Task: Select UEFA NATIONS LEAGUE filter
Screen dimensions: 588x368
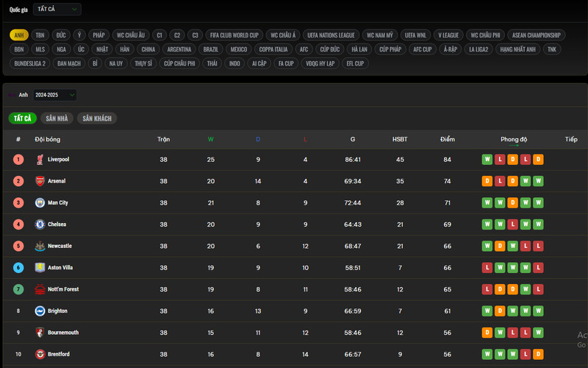Action: pyautogui.click(x=331, y=35)
